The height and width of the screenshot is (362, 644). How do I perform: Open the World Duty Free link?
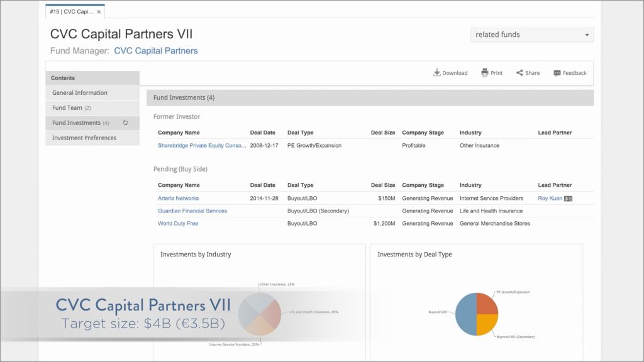pyautogui.click(x=178, y=224)
